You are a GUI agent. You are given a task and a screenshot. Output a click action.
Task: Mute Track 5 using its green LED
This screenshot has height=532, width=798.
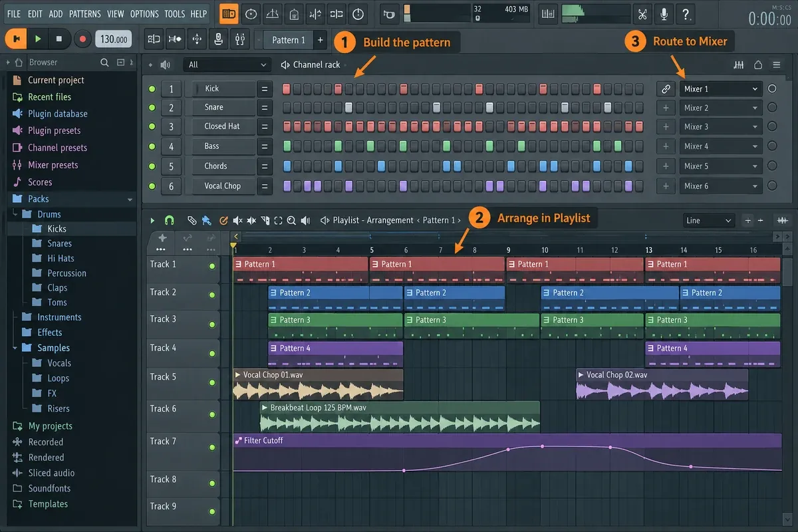pyautogui.click(x=212, y=382)
